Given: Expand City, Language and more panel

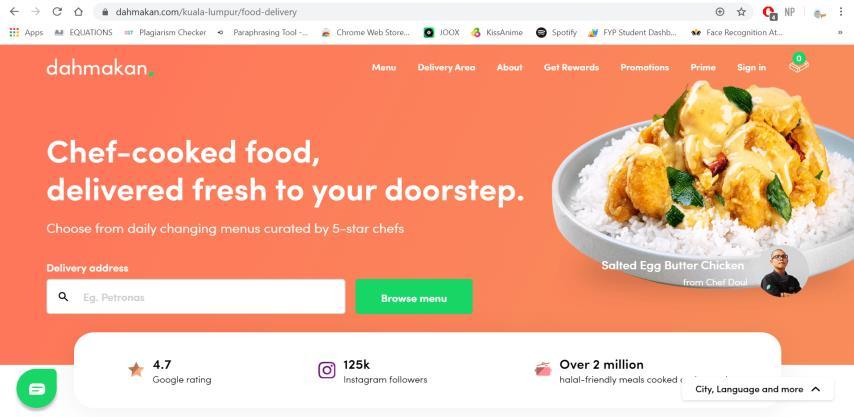Looking at the screenshot, I should pos(758,389).
